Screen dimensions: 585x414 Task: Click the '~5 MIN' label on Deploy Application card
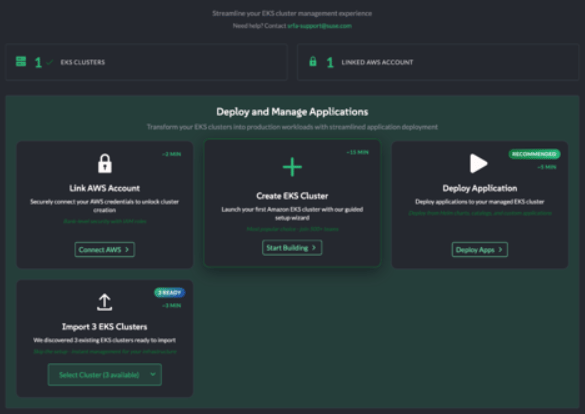coord(547,167)
